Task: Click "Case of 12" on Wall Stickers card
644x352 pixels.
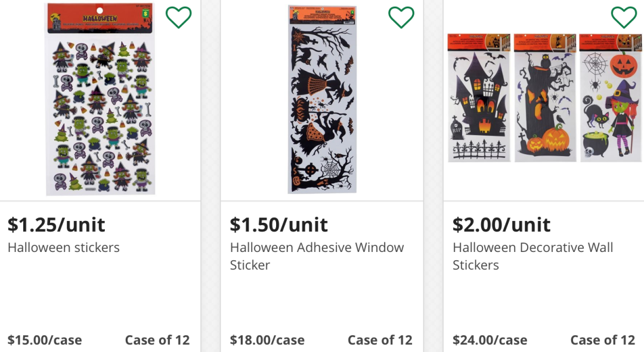Action: [x=602, y=340]
